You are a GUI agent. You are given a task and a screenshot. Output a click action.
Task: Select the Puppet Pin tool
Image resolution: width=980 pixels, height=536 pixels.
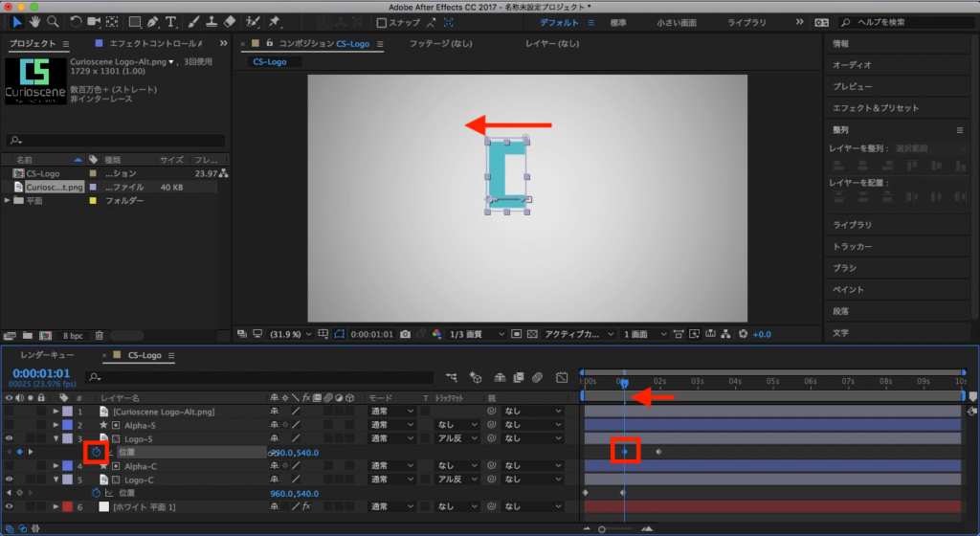pos(276,21)
